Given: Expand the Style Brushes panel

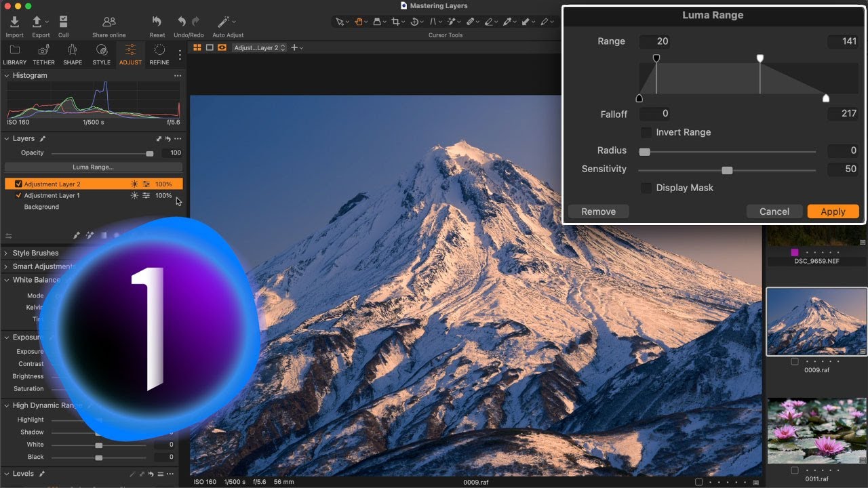Looking at the screenshot, I should click(x=6, y=253).
